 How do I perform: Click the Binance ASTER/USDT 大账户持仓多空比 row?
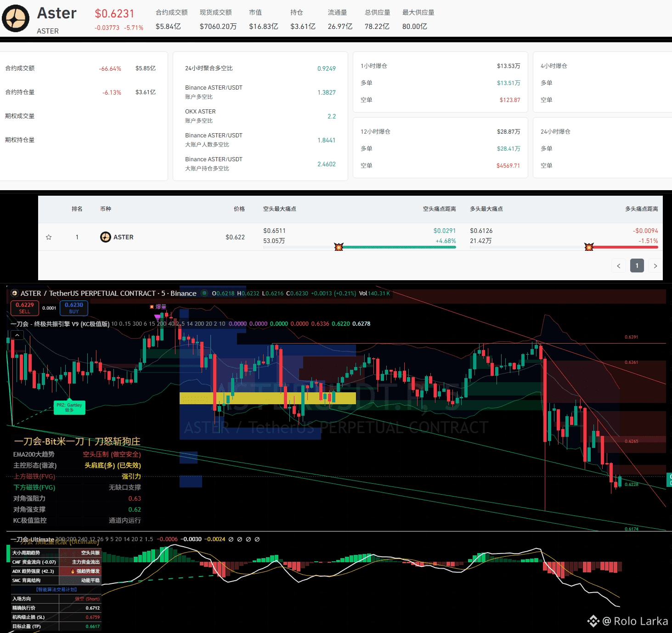260,164
